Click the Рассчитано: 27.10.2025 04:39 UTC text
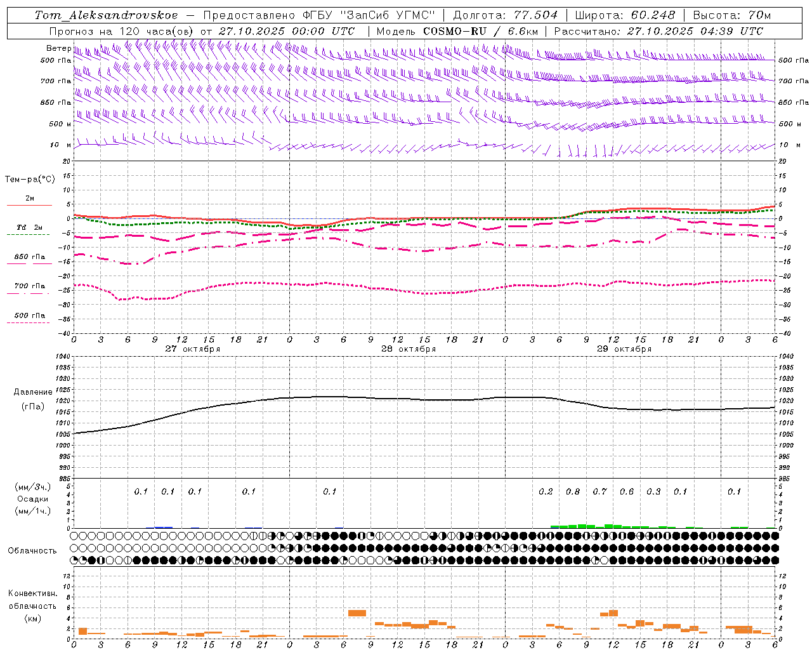The image size is (812, 650). click(658, 31)
